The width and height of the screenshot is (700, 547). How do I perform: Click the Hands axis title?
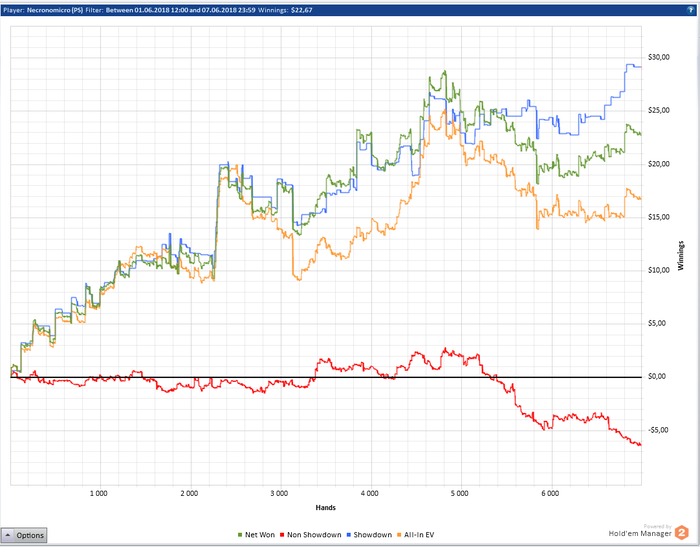click(x=325, y=508)
